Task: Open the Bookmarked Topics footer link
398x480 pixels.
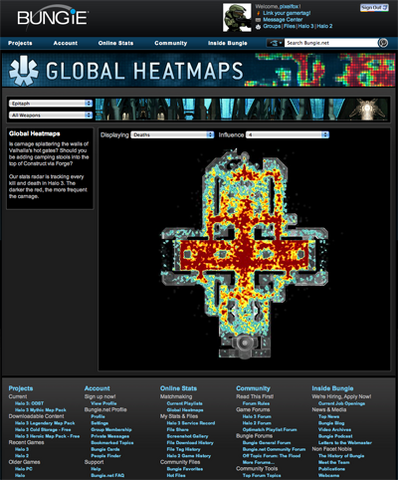Action: (x=112, y=443)
